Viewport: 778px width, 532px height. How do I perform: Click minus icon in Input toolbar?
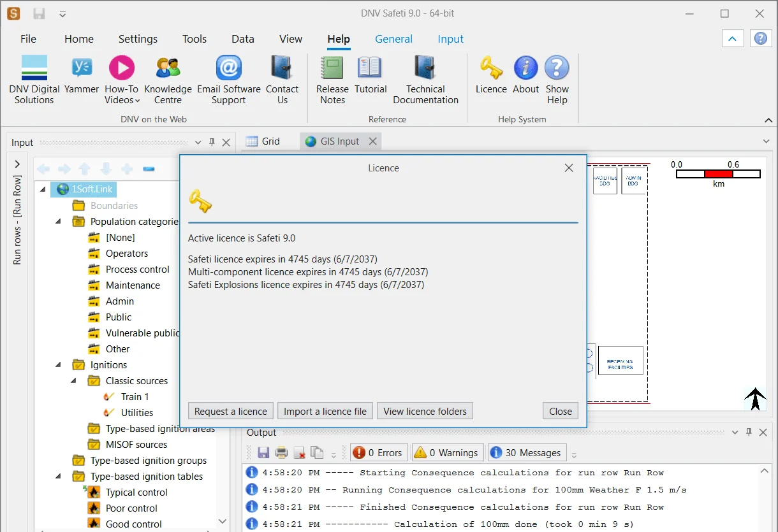pyautogui.click(x=149, y=169)
